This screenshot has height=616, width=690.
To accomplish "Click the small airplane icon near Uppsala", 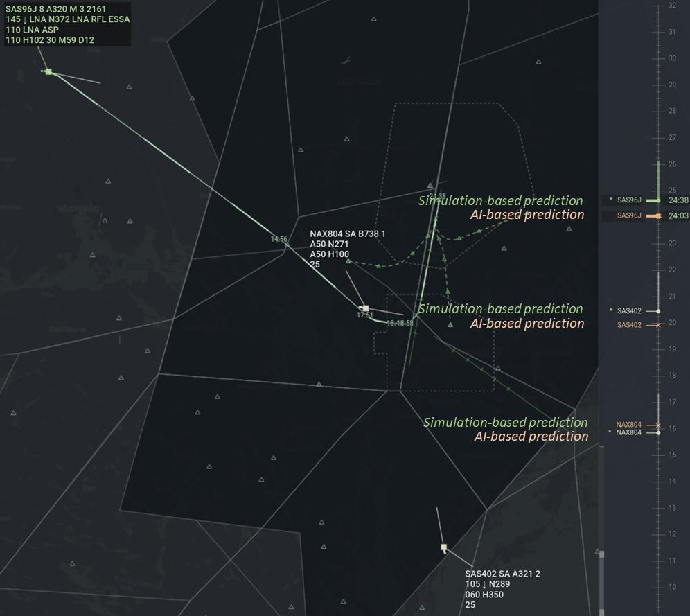I will 346,62.
